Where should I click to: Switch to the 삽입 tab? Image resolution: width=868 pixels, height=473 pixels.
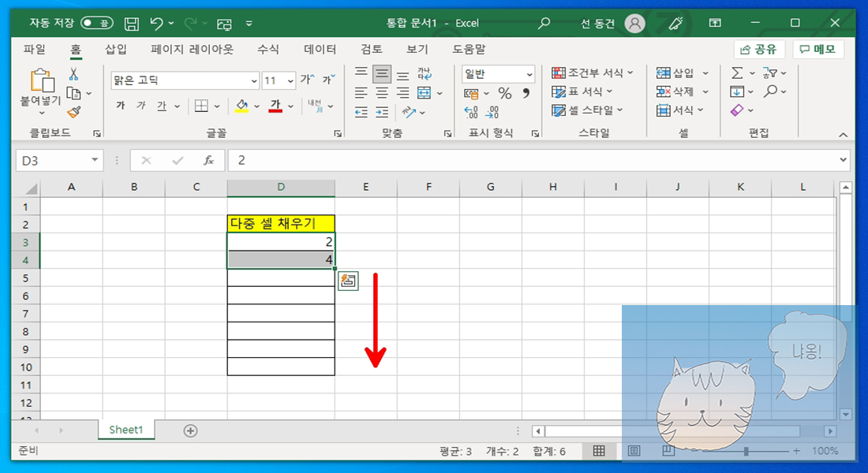(116, 49)
